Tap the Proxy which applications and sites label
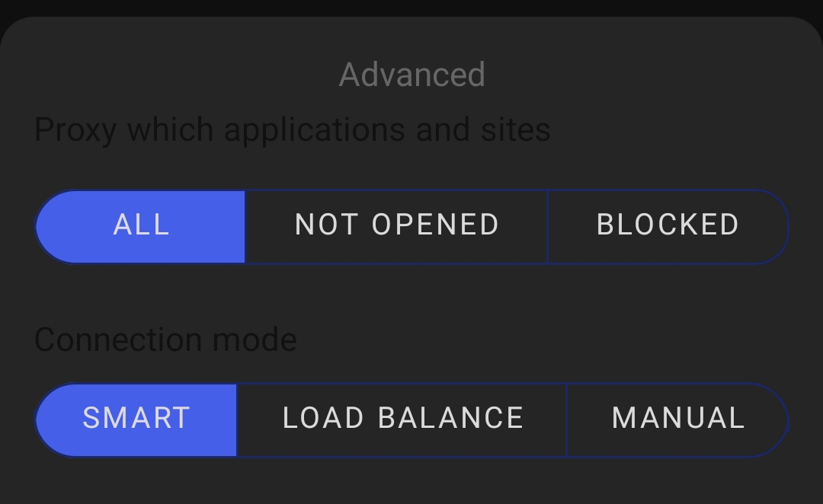This screenshot has width=823, height=504. coord(292,129)
